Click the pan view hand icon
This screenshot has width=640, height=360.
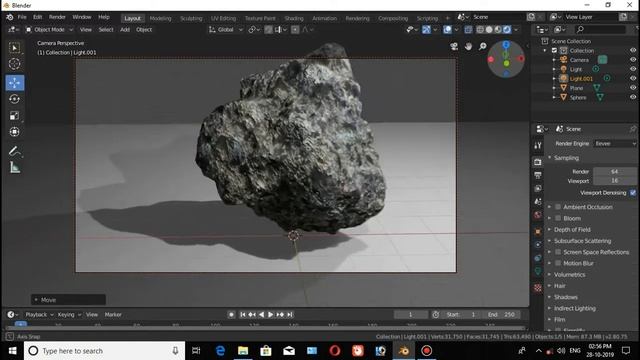click(x=468, y=47)
